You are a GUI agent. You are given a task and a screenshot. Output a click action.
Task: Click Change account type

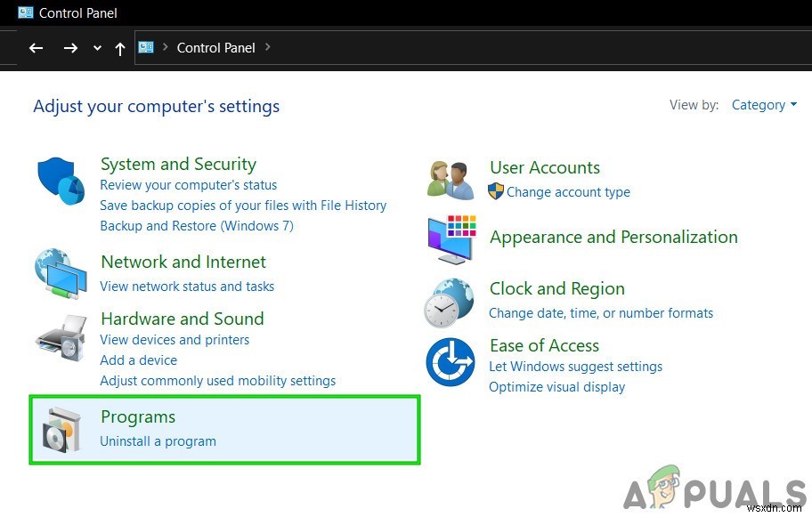pos(568,191)
